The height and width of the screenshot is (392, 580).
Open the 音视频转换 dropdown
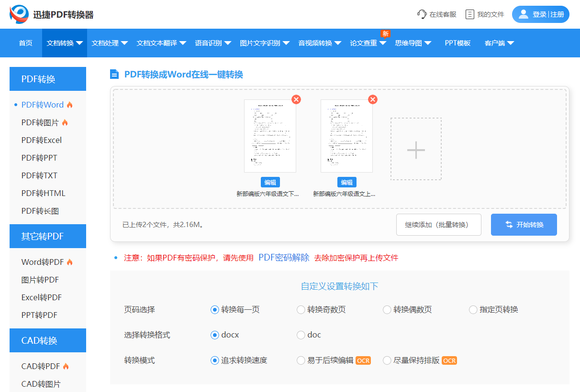coord(318,43)
